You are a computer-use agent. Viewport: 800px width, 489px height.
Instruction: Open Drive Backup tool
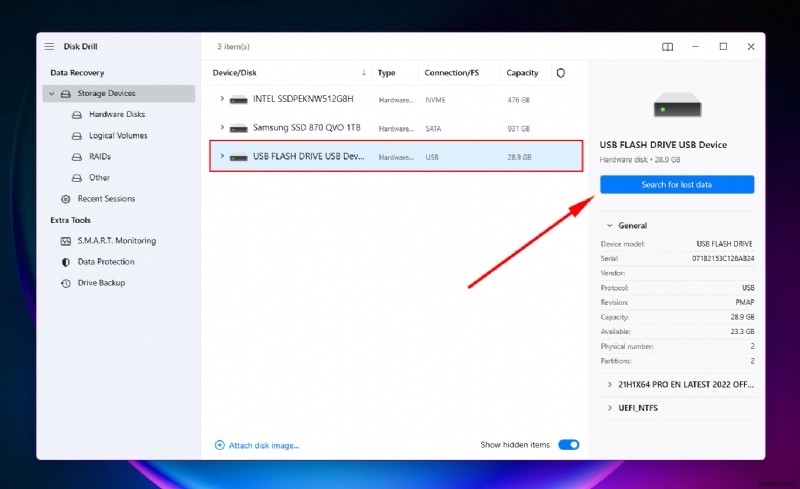101,282
